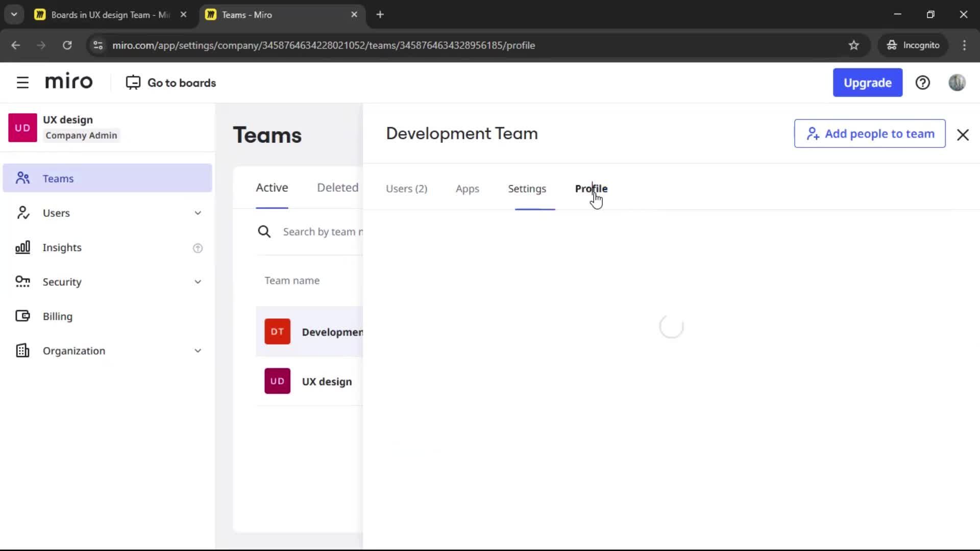
Task: Click the add-person icon in Add people button
Action: pyautogui.click(x=813, y=134)
